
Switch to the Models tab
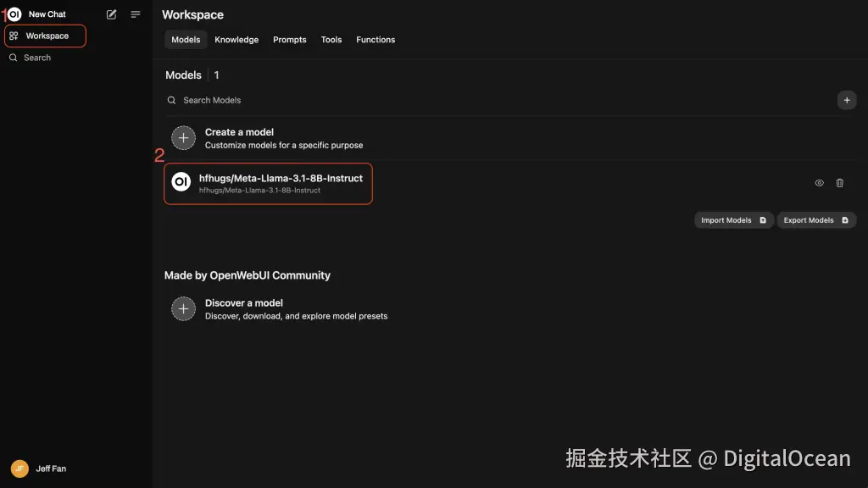pos(186,40)
